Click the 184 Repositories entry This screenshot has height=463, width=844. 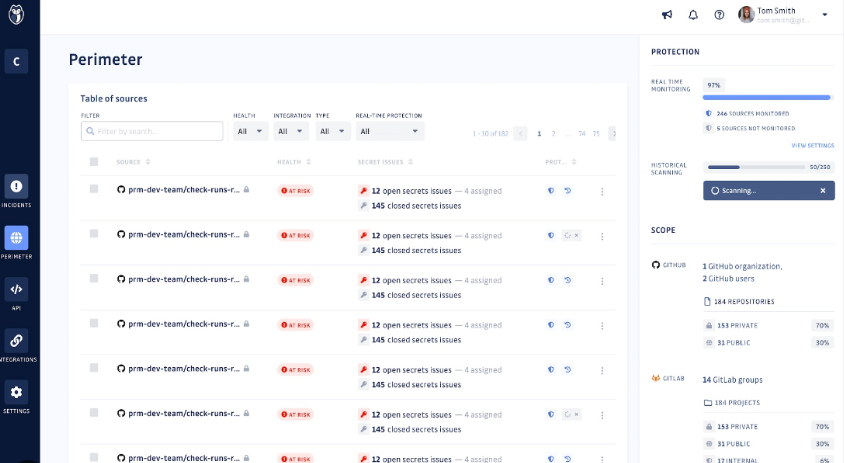[739, 301]
